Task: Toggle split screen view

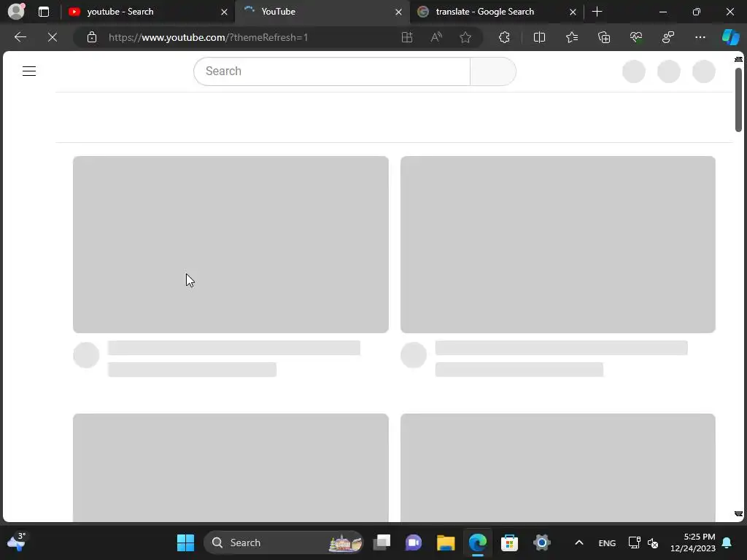Action: click(539, 37)
